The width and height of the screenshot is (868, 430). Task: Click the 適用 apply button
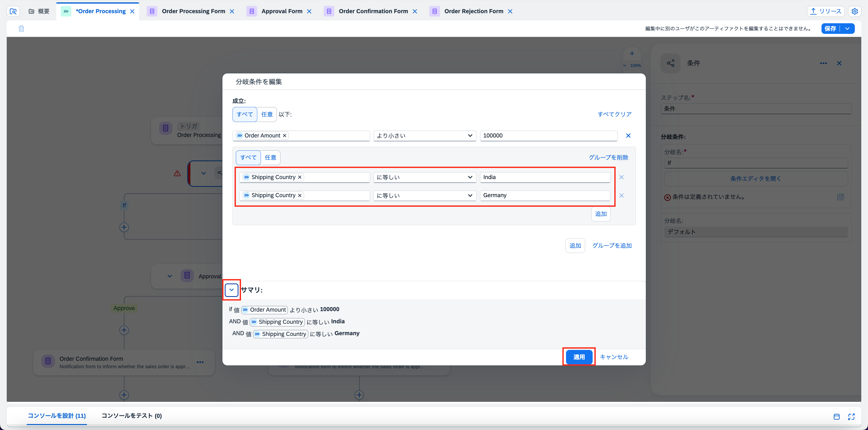point(579,357)
